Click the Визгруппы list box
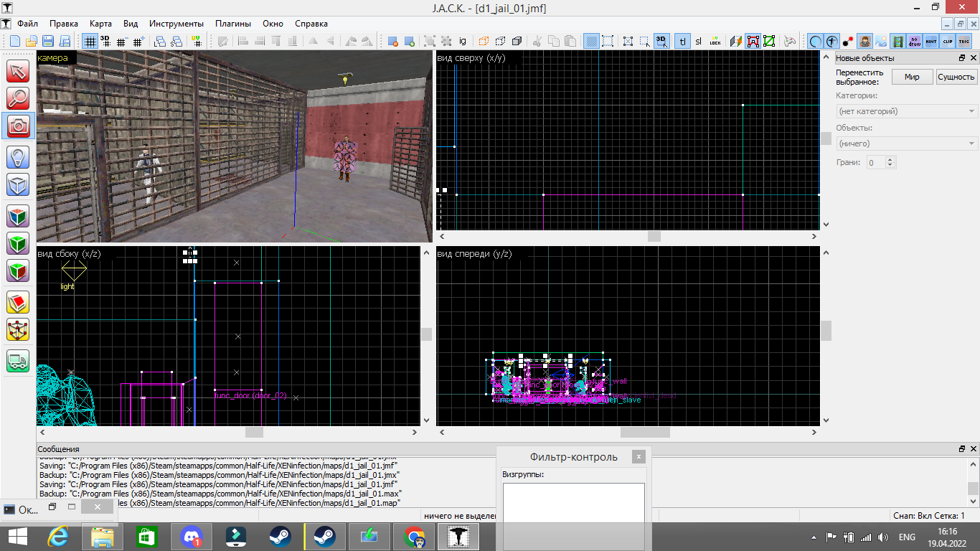Viewport: 980px width, 551px height. tap(573, 502)
